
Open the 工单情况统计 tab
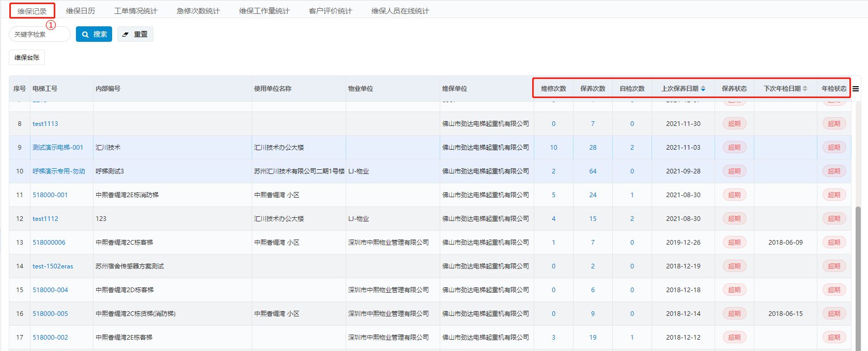(x=136, y=11)
